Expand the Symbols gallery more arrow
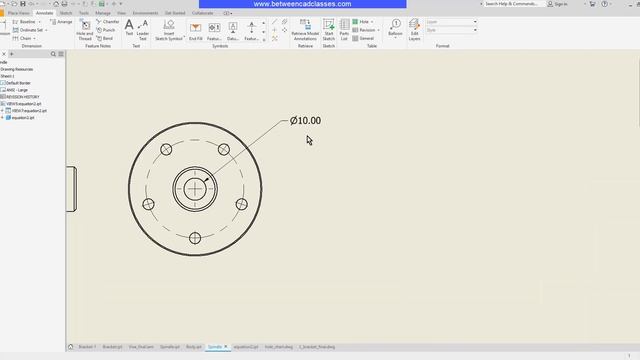The height and width of the screenshot is (360, 640). click(264, 40)
